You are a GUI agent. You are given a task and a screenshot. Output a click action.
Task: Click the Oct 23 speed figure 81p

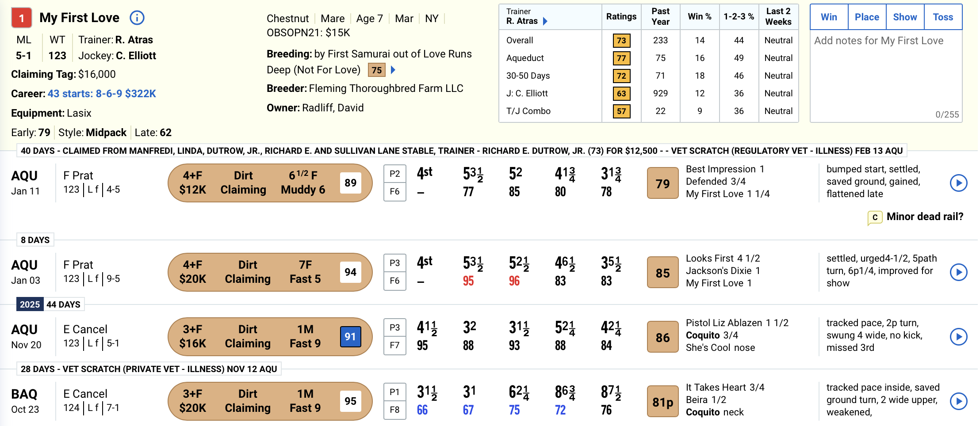[662, 402]
